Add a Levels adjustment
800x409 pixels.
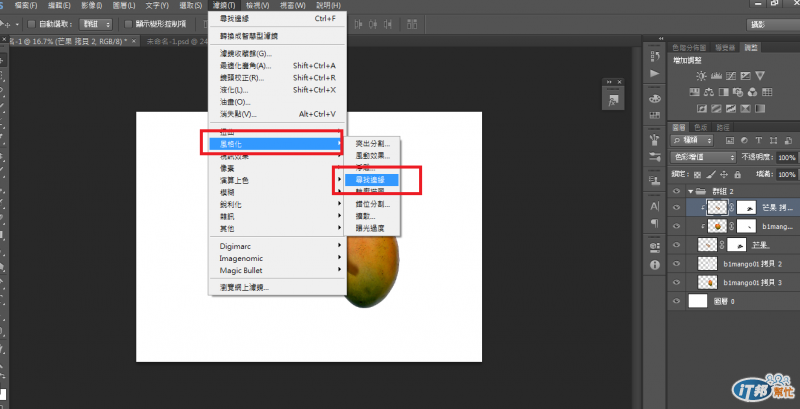(x=716, y=76)
